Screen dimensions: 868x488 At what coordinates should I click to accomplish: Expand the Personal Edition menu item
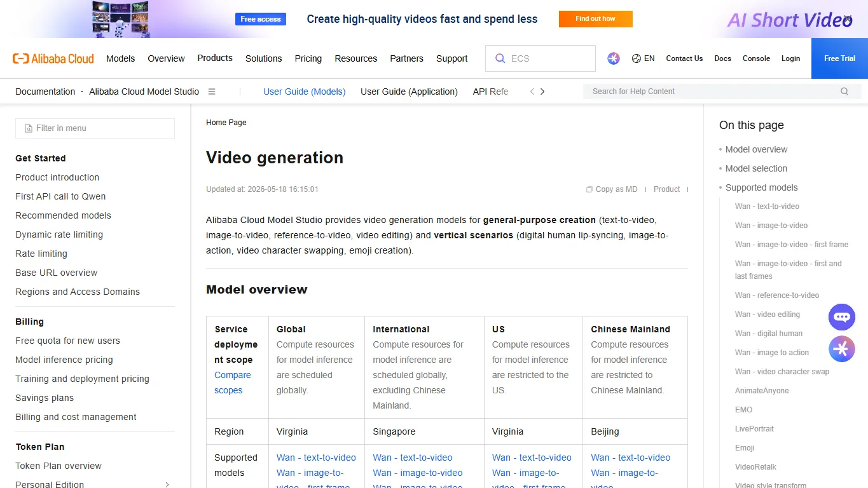click(167, 485)
